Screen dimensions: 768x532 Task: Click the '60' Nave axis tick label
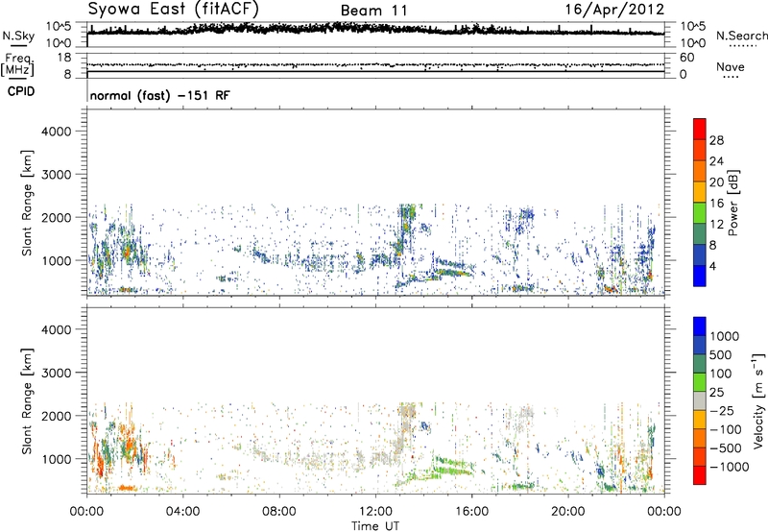(686, 58)
